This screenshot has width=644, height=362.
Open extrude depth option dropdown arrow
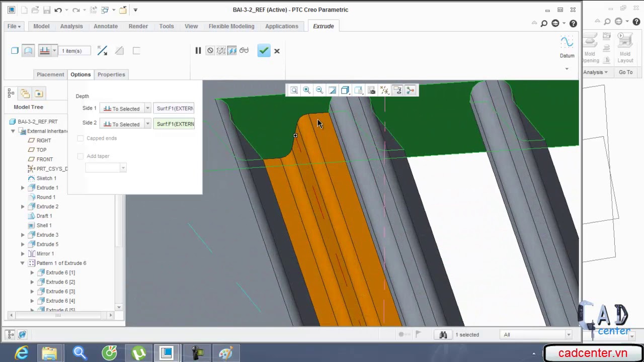tap(54, 51)
